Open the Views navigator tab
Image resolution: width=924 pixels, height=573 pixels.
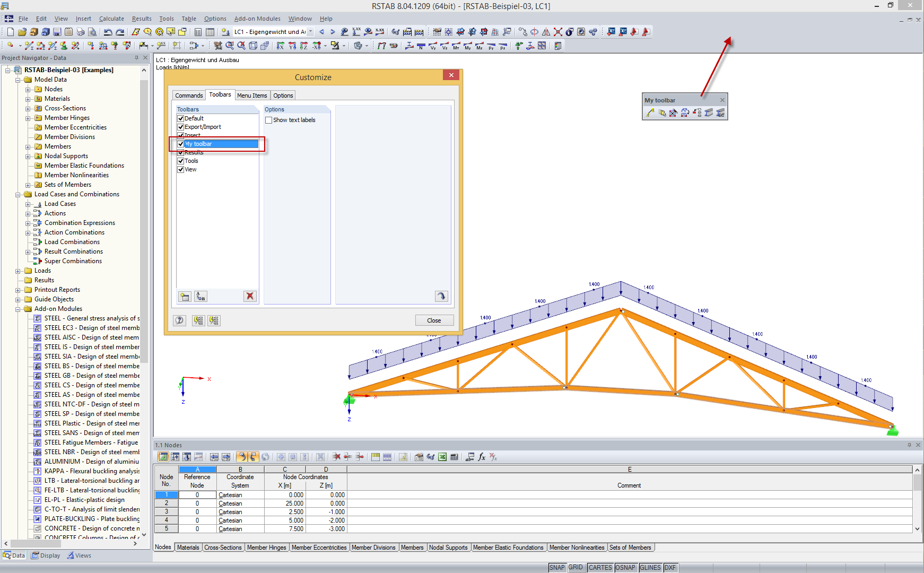pos(79,555)
